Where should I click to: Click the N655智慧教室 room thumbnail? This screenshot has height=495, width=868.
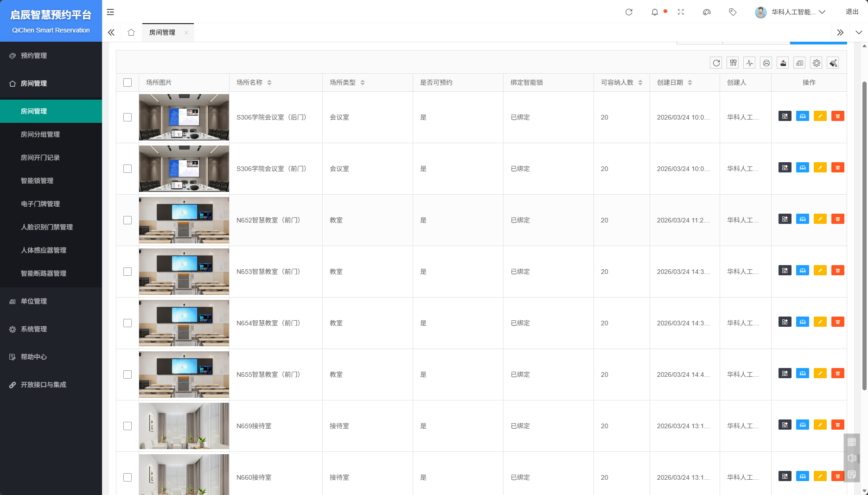point(184,374)
